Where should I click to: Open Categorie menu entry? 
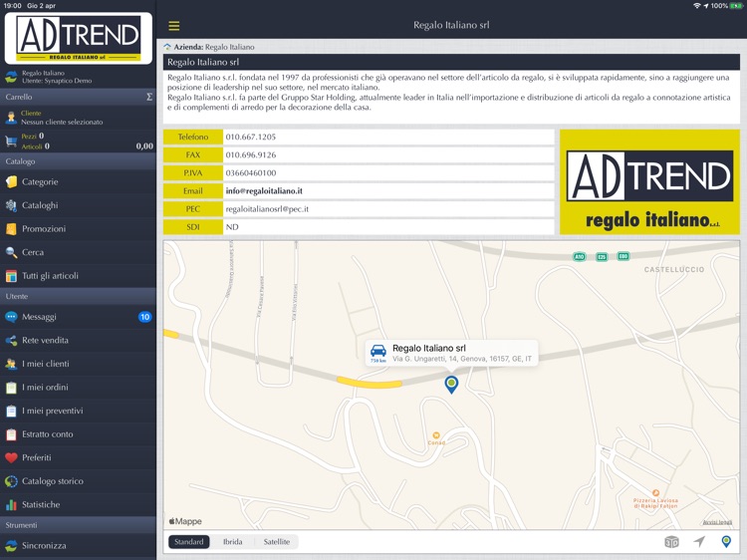pos(78,182)
